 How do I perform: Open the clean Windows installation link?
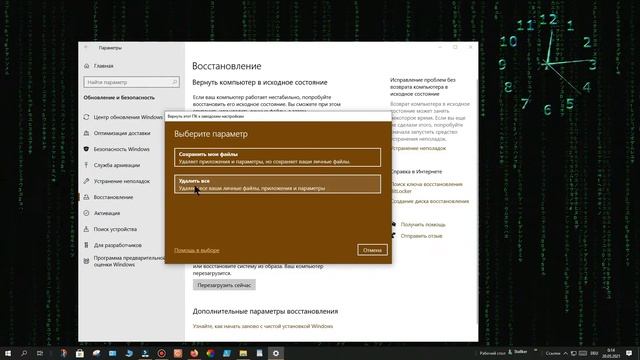(263, 326)
